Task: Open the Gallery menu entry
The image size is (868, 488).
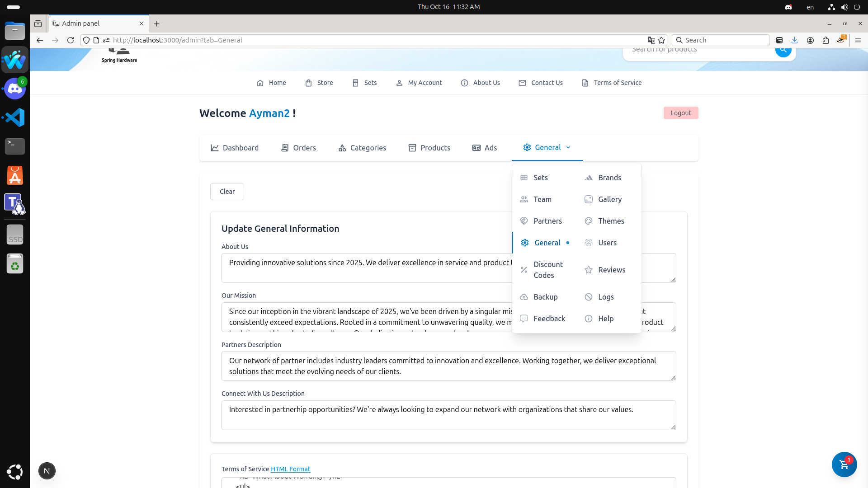Action: coord(609,199)
